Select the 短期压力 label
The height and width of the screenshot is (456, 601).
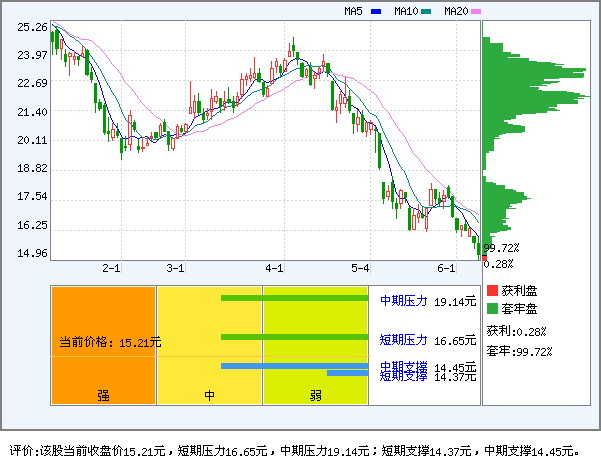403,339
